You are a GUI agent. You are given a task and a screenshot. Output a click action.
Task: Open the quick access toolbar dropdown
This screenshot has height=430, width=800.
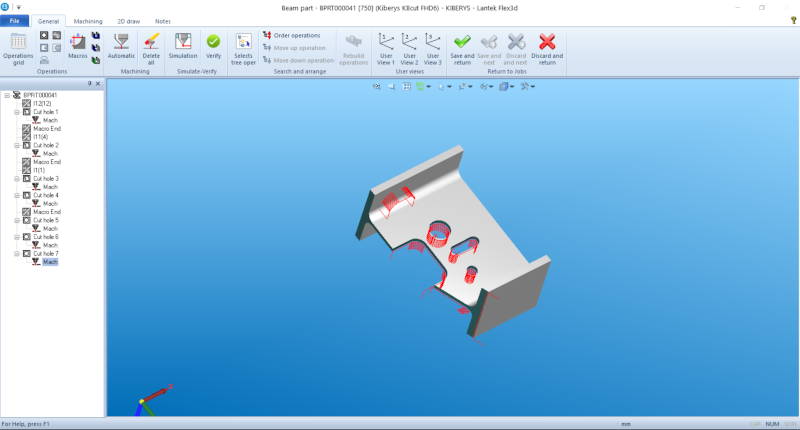pyautogui.click(x=18, y=8)
